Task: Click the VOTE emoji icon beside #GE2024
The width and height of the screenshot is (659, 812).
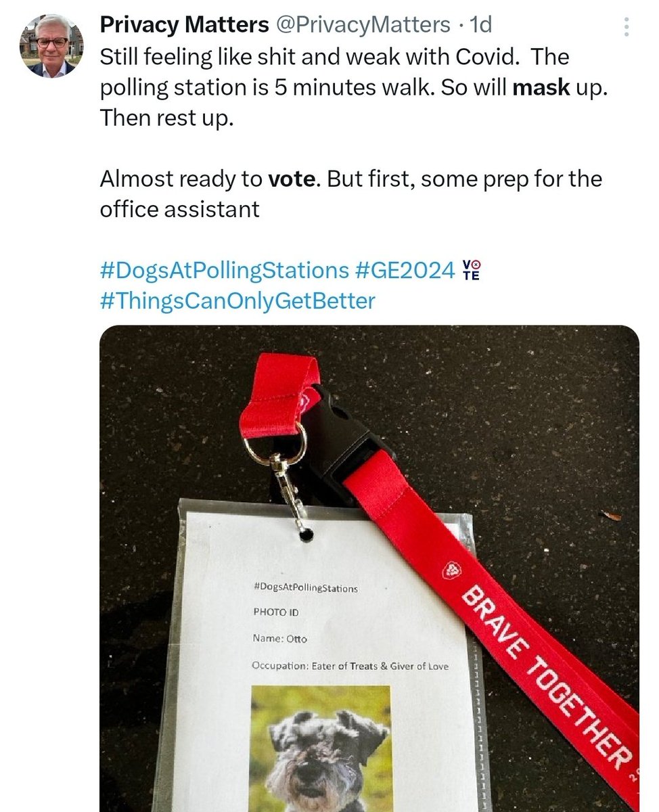Action: pos(471,270)
